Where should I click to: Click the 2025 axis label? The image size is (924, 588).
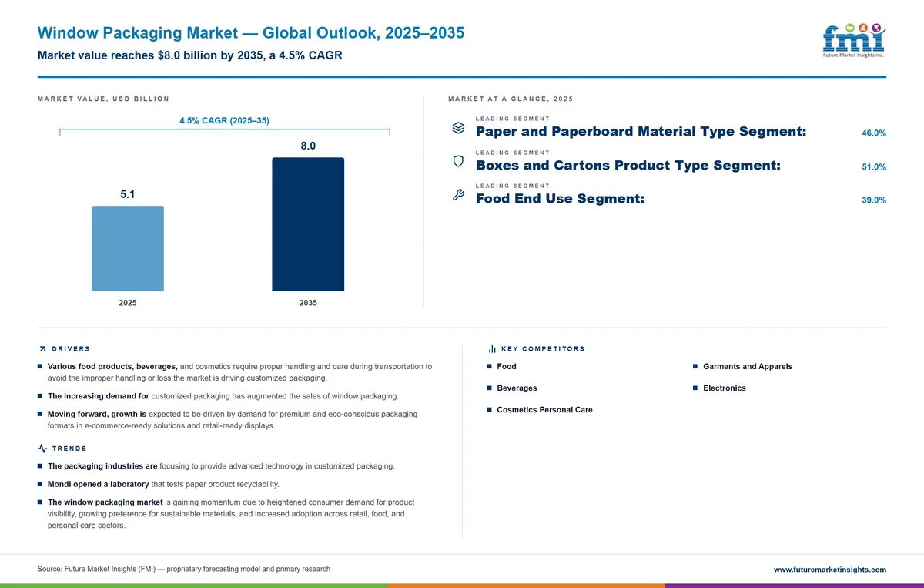(x=128, y=303)
